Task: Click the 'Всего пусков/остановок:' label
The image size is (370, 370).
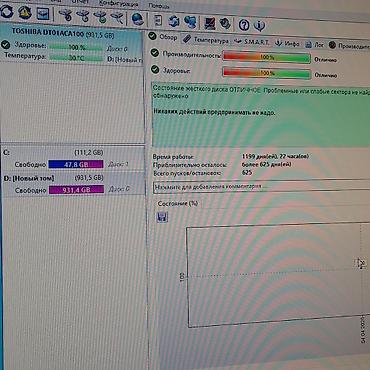Action: 187,173
